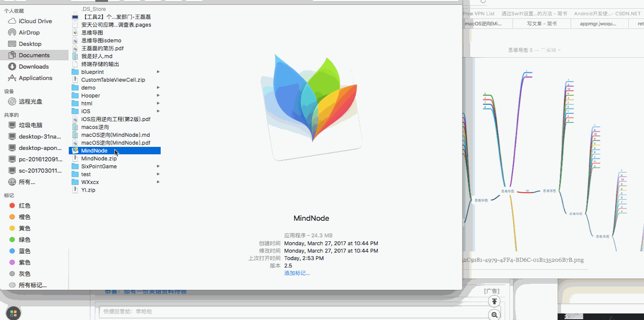Click the back-to-top arrow icon on the web page

pos(494,301)
